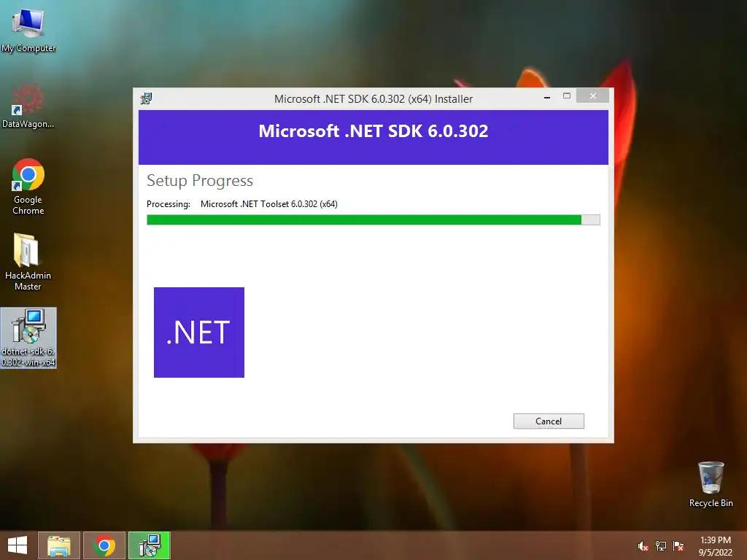Click the Setup Progress heading

[200, 181]
